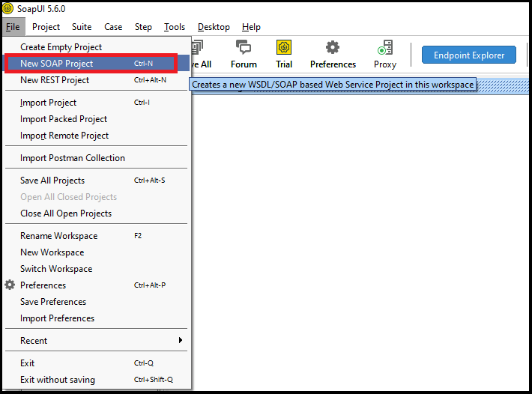Open the Forum toolbar icon

[x=244, y=54]
